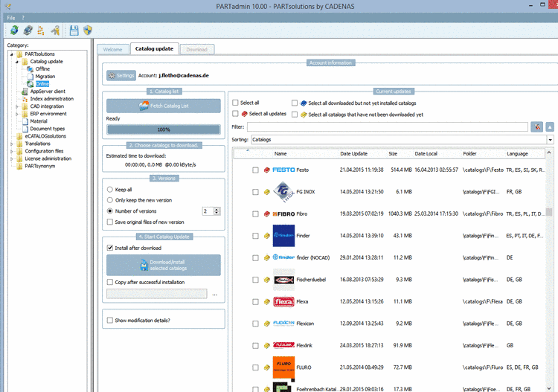Viewport: 558px width, 392px height.
Task: Switch to the Download tab
Action: click(x=197, y=49)
